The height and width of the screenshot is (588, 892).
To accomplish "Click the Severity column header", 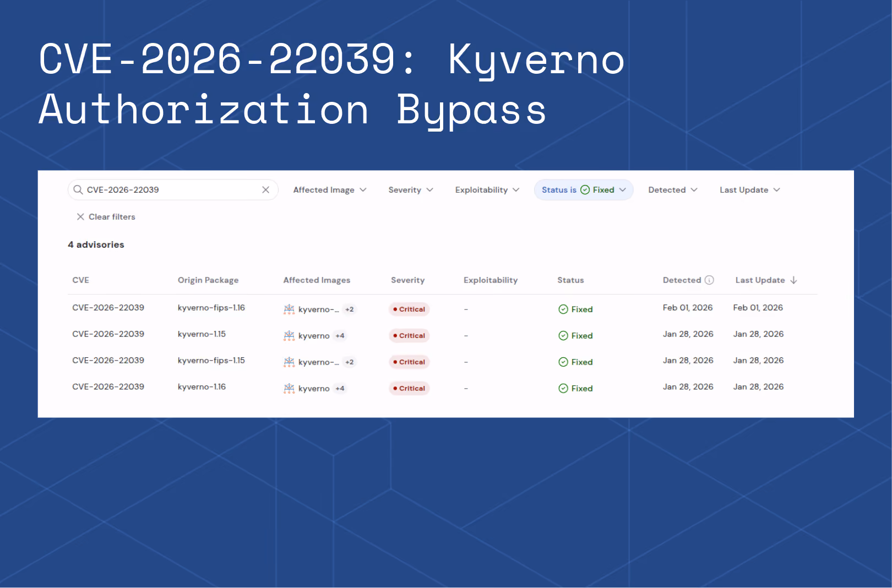I will pos(408,280).
